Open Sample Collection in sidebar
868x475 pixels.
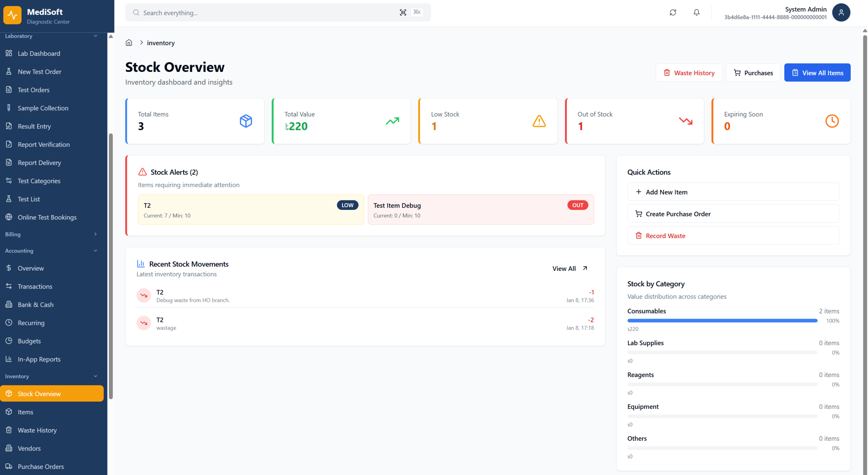43,108
